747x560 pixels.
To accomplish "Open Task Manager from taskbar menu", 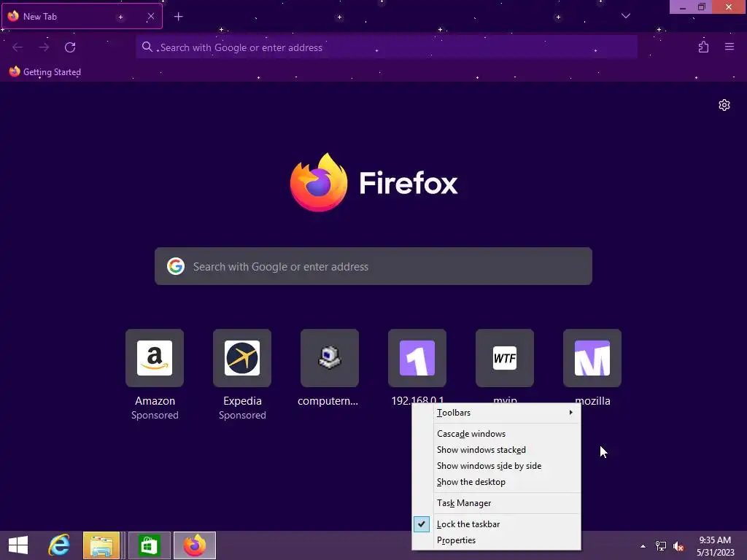I will [x=496, y=503].
